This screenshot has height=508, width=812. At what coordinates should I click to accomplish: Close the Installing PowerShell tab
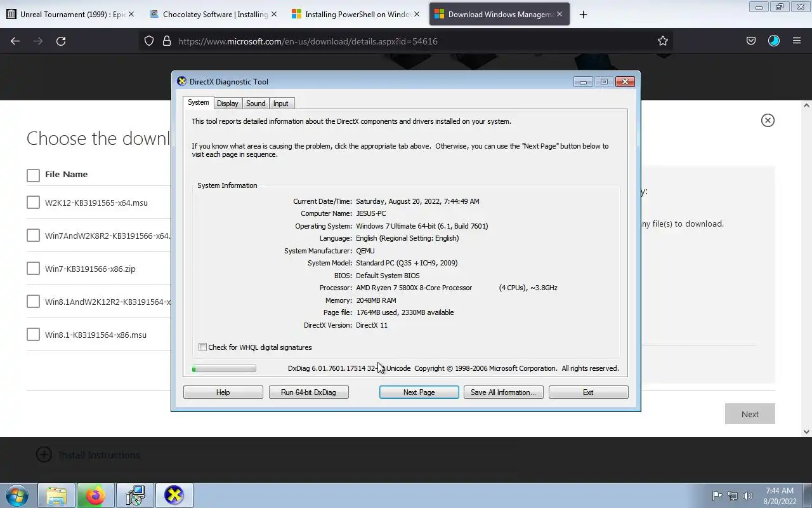[417, 14]
